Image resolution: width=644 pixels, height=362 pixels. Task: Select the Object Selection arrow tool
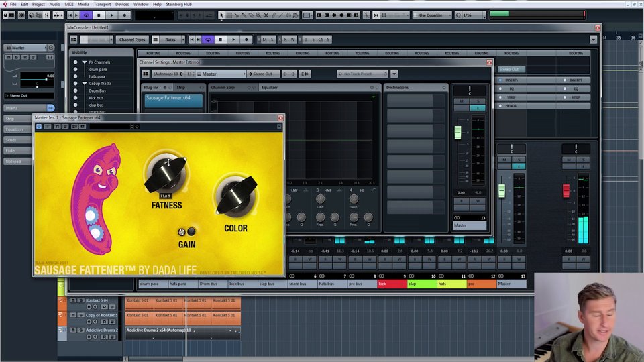click(221, 15)
